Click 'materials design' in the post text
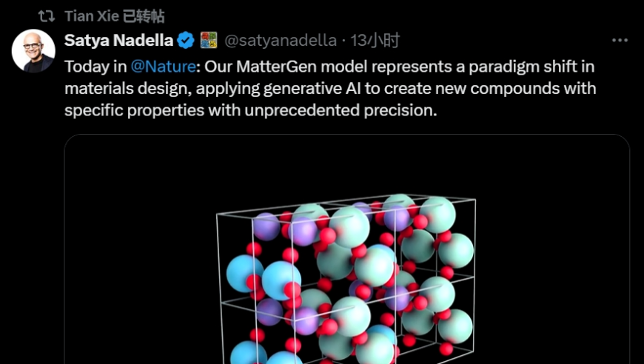The width and height of the screenshot is (644, 364). tap(128, 89)
